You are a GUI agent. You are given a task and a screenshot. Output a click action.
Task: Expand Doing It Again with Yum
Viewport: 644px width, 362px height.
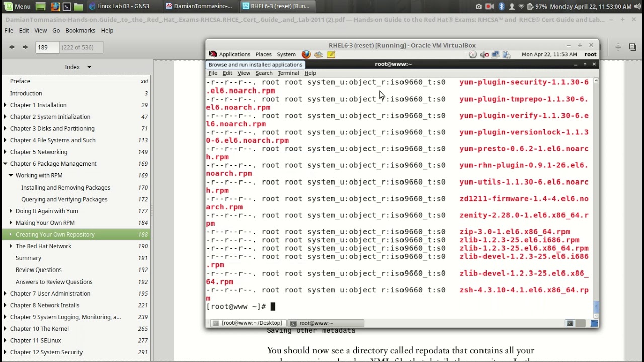pos(11,211)
